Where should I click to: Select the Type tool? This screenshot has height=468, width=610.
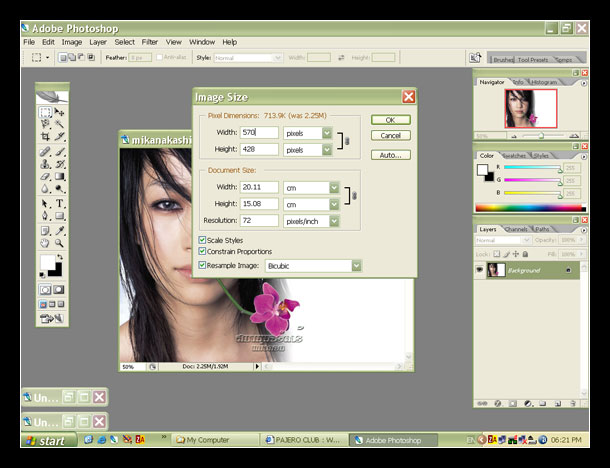pos(60,203)
